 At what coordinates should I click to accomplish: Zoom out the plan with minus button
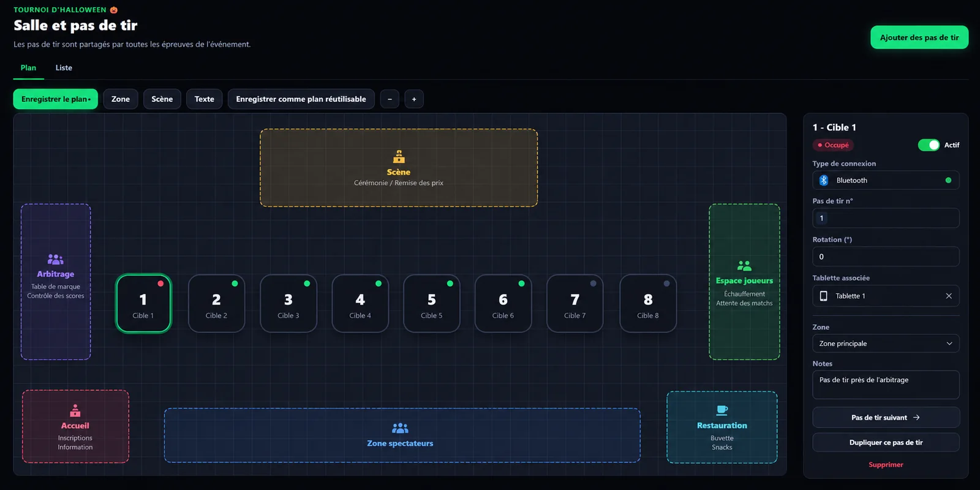[x=390, y=99]
